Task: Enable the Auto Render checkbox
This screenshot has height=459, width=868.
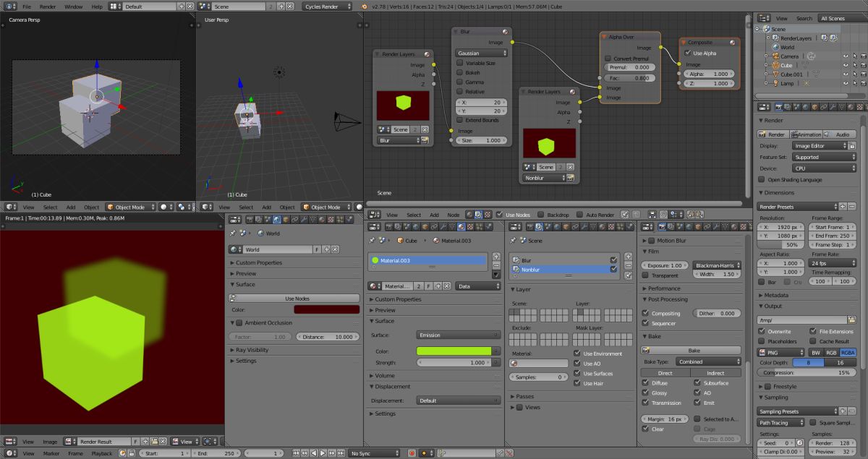Action: [581, 215]
